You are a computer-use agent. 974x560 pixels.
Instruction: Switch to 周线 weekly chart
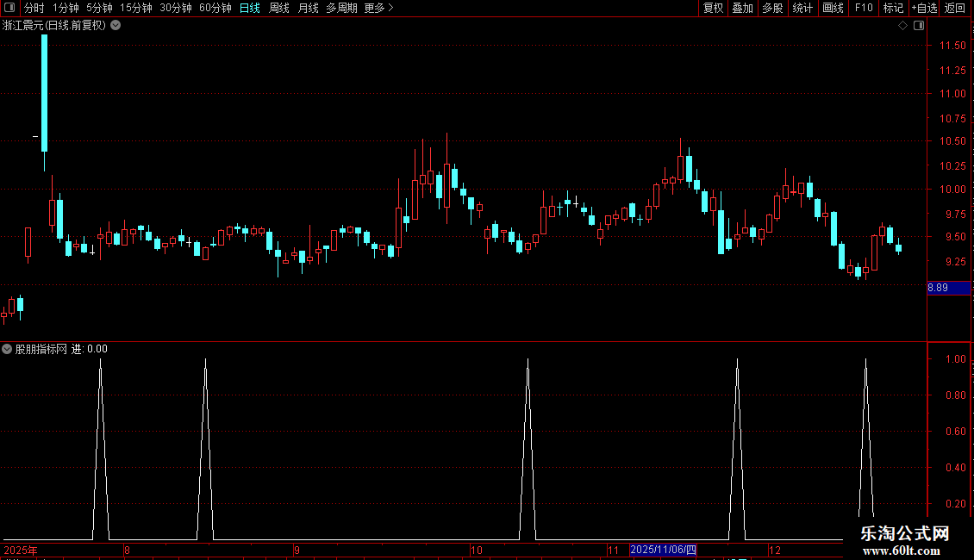[279, 8]
